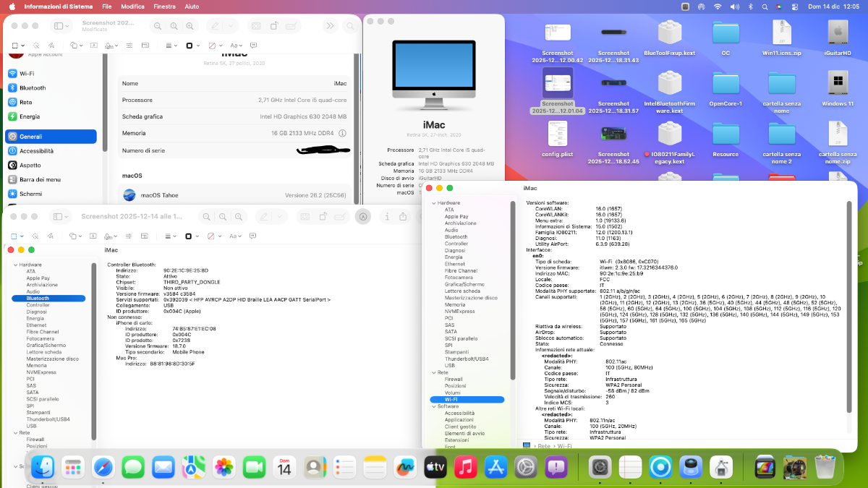Click border color swatch in upper Preview markup bar
The height and width of the screenshot is (488, 868).
click(x=190, y=45)
